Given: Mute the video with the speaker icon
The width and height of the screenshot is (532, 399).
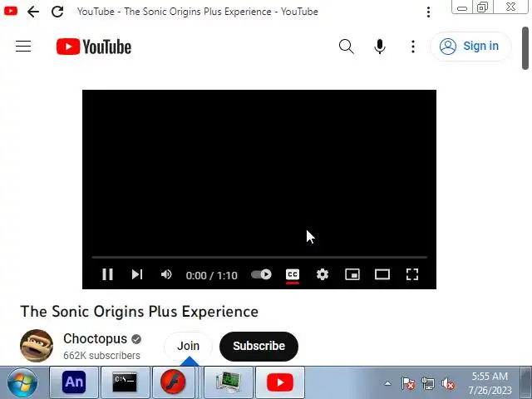Looking at the screenshot, I should (x=166, y=274).
